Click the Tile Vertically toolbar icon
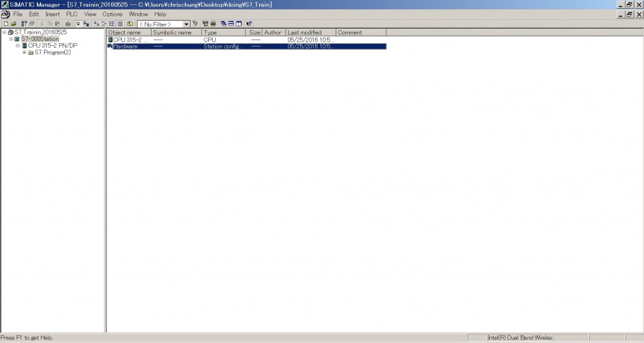The height and width of the screenshot is (343, 644). pos(238,24)
